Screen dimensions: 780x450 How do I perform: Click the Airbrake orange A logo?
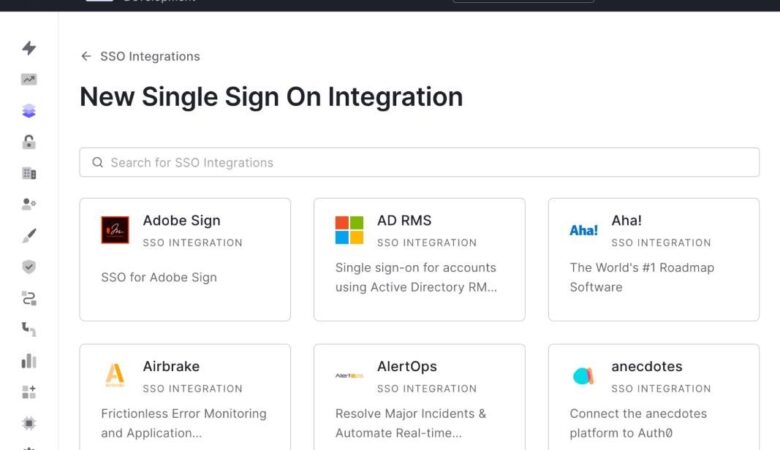(115, 375)
